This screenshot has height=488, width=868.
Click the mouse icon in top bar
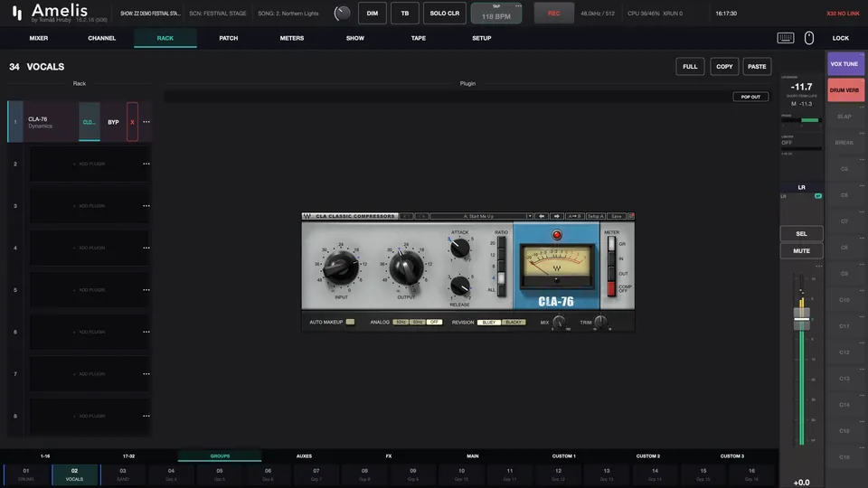(808, 38)
